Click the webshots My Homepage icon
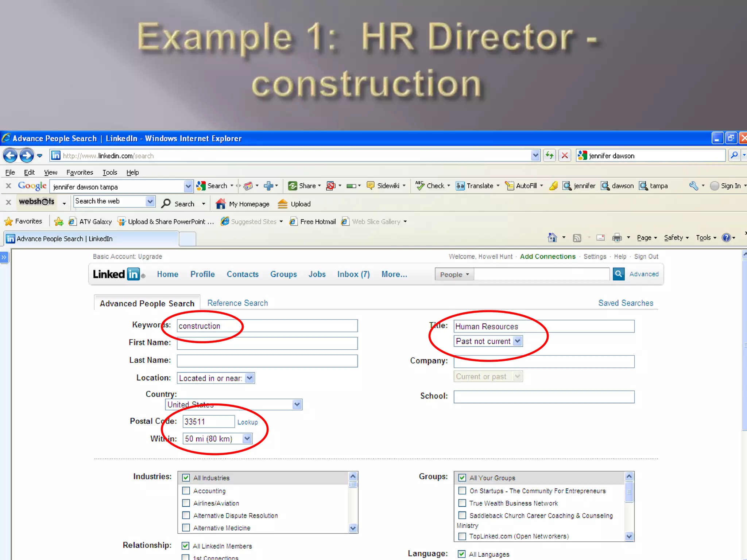This screenshot has height=560, width=747. [x=221, y=204]
